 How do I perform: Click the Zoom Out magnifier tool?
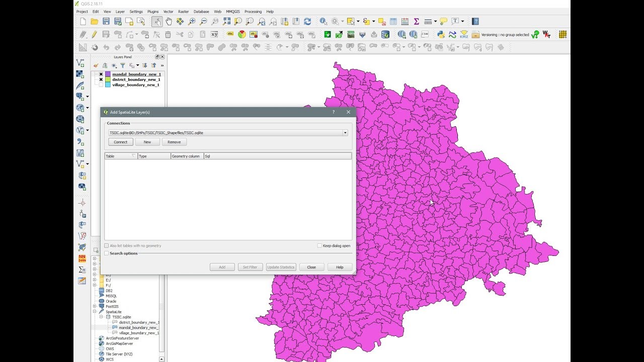(x=203, y=22)
